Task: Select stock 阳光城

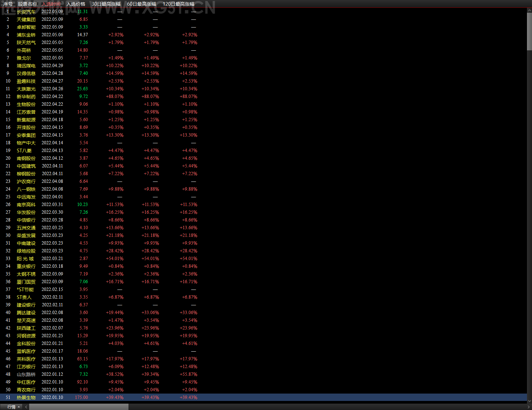Action: click(x=25, y=259)
